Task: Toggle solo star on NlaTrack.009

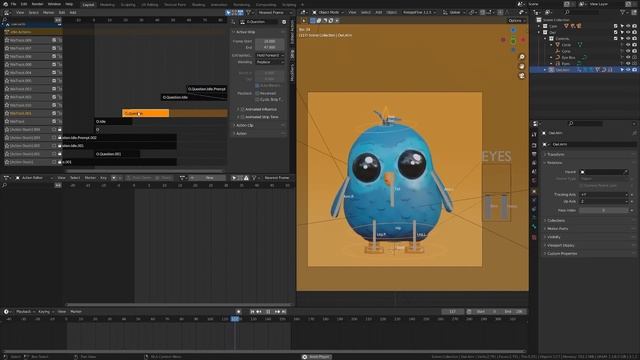Action: click(7, 40)
